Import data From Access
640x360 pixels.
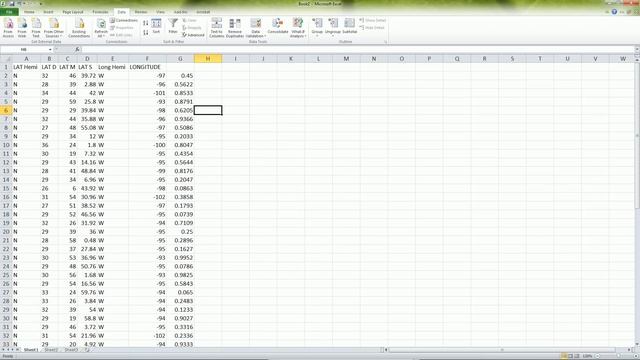(x=8, y=28)
